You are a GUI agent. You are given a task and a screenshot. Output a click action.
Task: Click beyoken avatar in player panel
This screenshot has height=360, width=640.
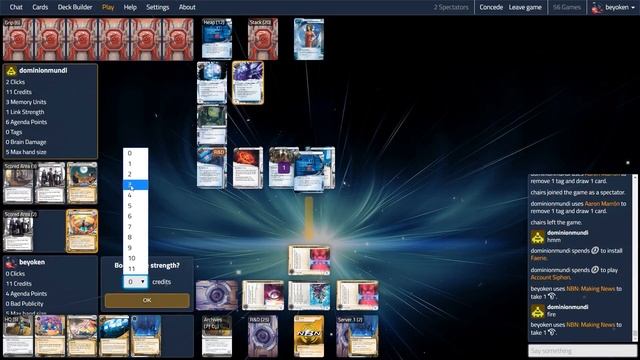click(x=11, y=262)
